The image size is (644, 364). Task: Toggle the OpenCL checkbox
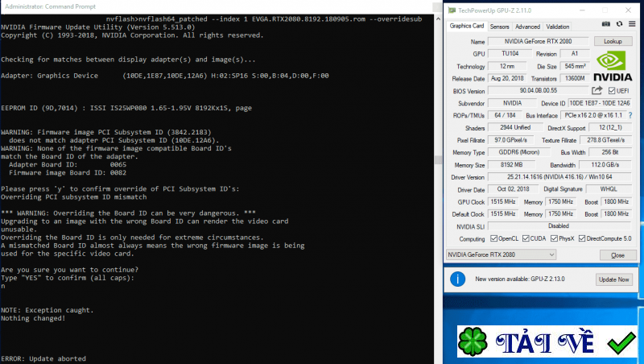(494, 238)
